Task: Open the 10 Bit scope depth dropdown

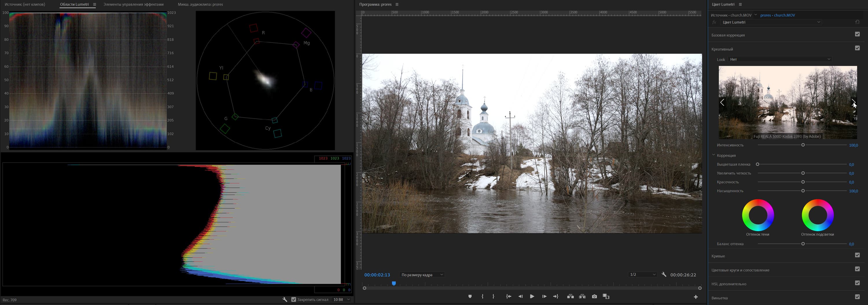Action: [341, 299]
